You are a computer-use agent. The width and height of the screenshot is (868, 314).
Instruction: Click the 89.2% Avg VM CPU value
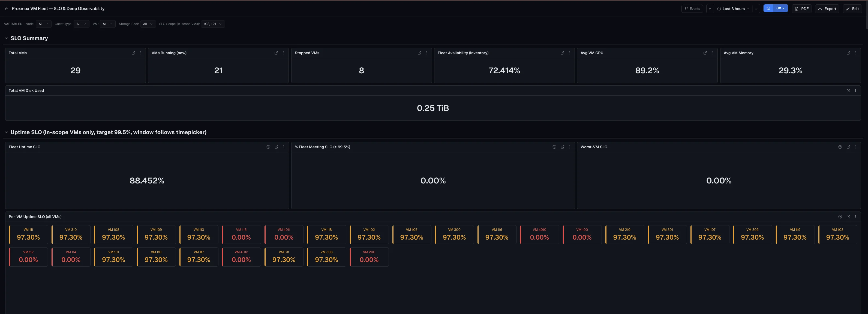pyautogui.click(x=647, y=70)
